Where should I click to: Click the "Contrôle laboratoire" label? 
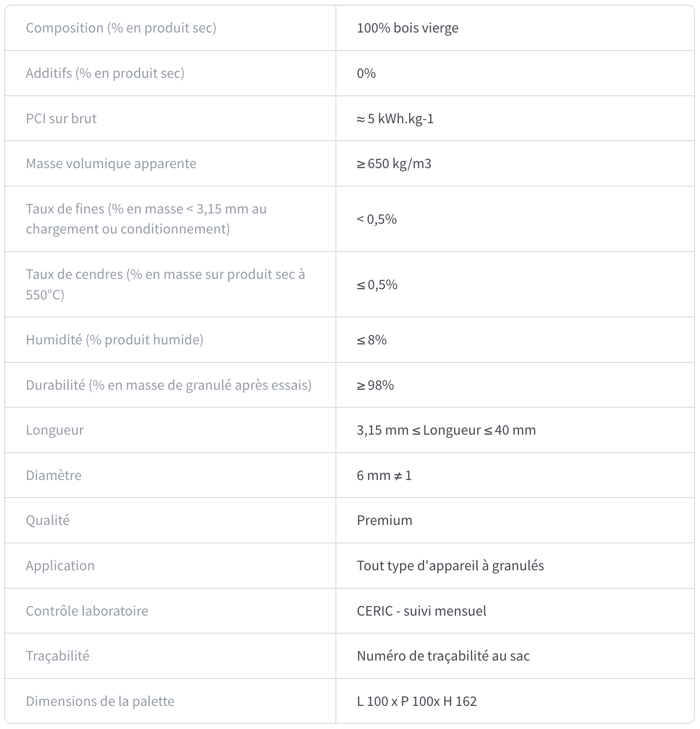(87, 610)
